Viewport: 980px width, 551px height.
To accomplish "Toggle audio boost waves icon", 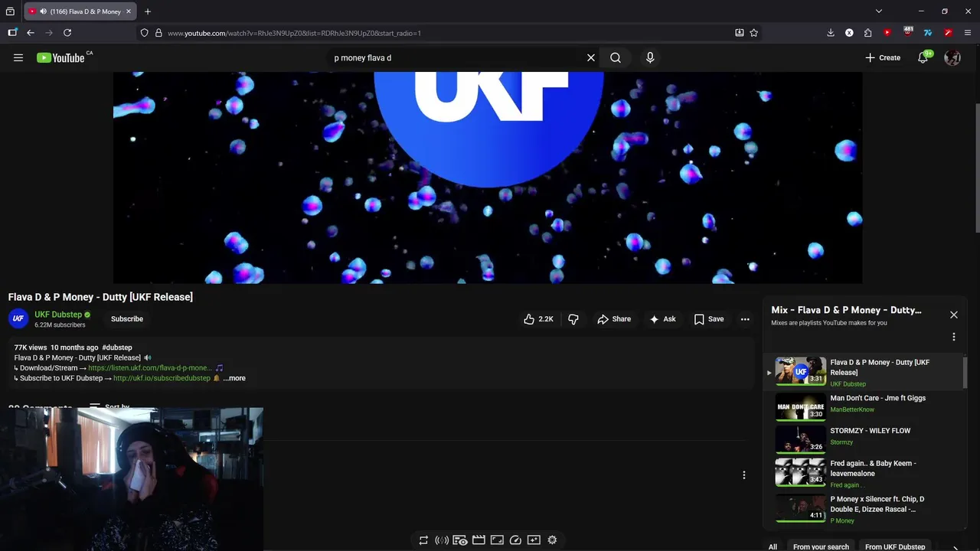I will [442, 540].
